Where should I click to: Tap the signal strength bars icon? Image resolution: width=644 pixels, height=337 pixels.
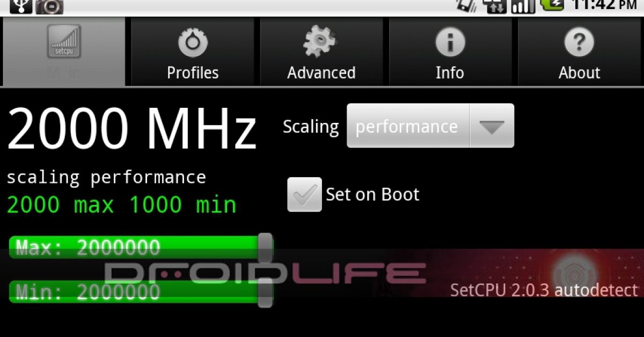pos(523,6)
